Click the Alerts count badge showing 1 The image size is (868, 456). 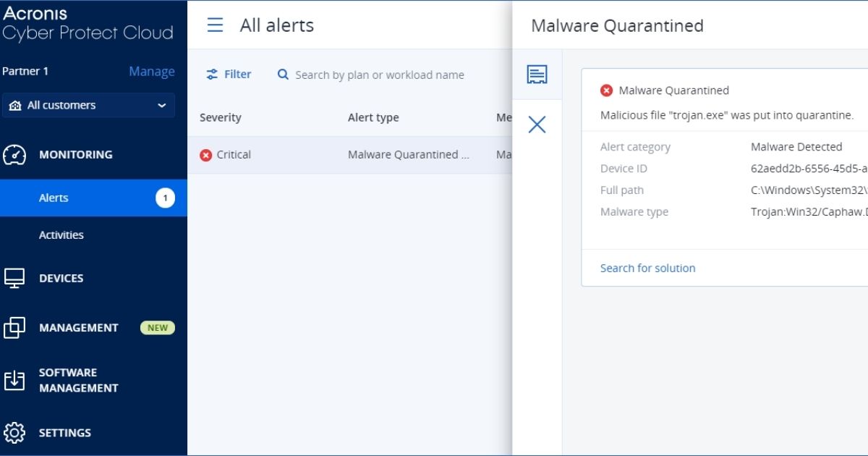[x=165, y=198]
